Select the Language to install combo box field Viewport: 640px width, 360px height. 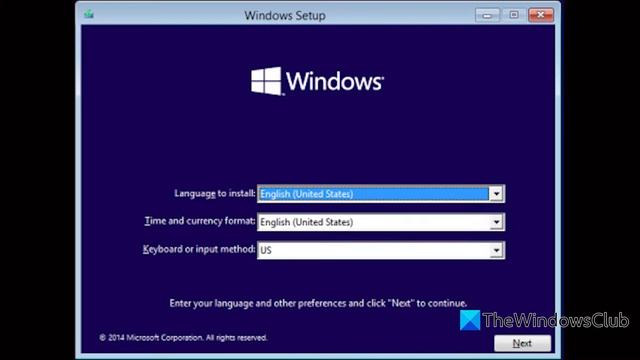[x=381, y=194]
